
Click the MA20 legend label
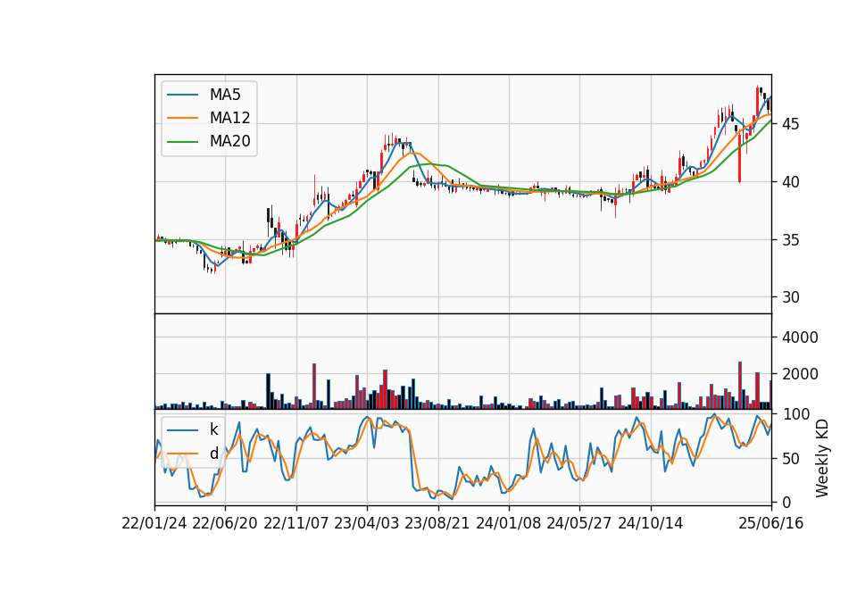(229, 141)
